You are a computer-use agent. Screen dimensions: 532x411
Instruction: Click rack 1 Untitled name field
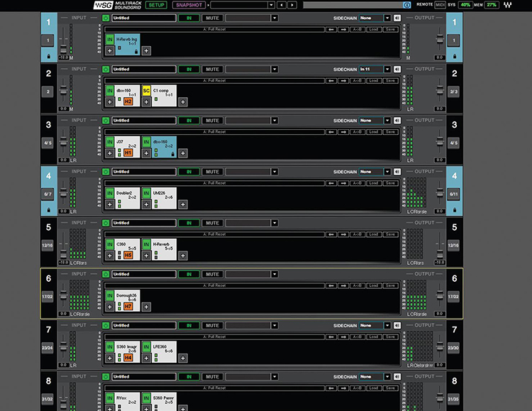(x=144, y=18)
